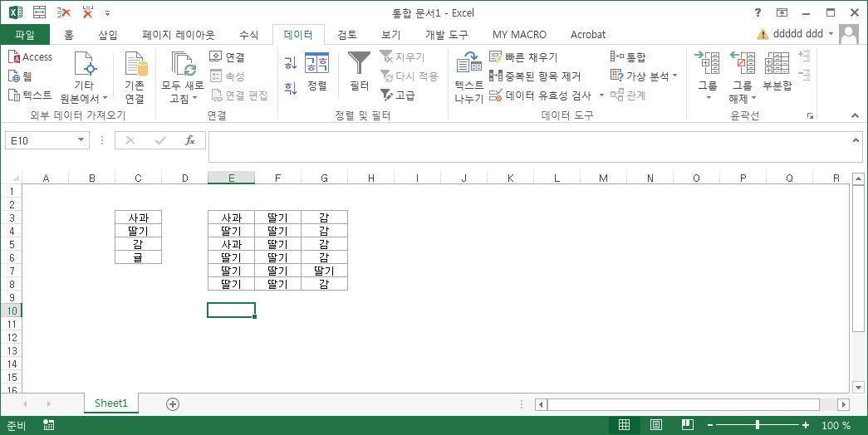The height and width of the screenshot is (435, 868).
Task: Switch to the 삽입 tab
Action: click(108, 34)
